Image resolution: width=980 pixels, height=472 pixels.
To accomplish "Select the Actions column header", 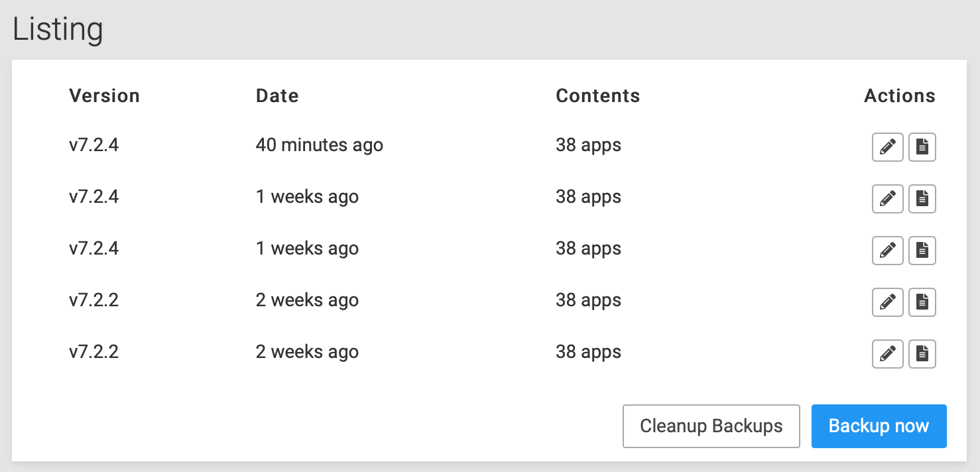I will [900, 96].
